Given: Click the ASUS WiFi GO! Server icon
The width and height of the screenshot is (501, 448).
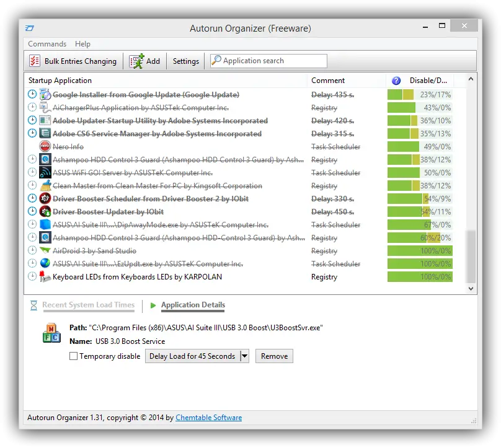Looking at the screenshot, I should 45,172.
